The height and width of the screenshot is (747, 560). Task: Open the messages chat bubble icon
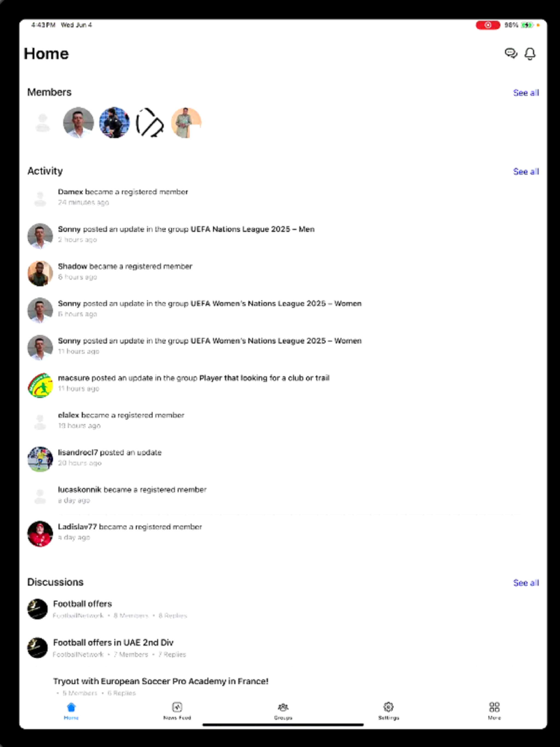(x=511, y=53)
